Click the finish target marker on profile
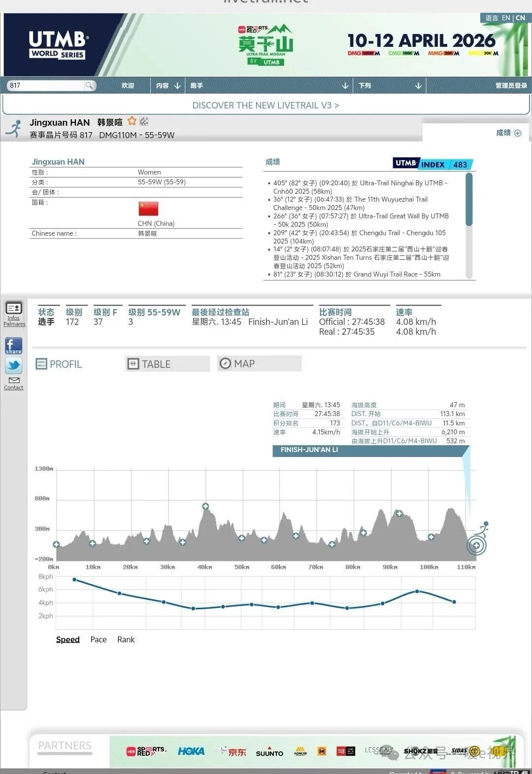This screenshot has width=532, height=774. coord(476,545)
